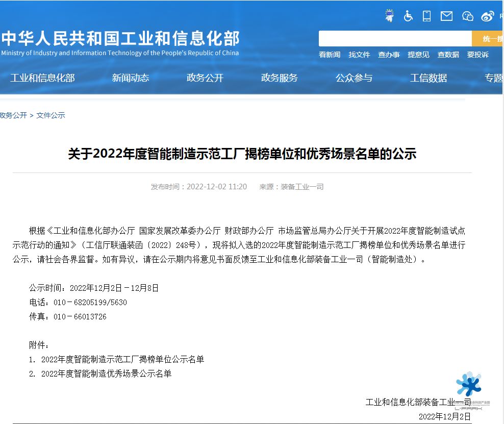Open the 新闻动态 nav menu
The height and width of the screenshot is (424, 504).
pos(131,78)
